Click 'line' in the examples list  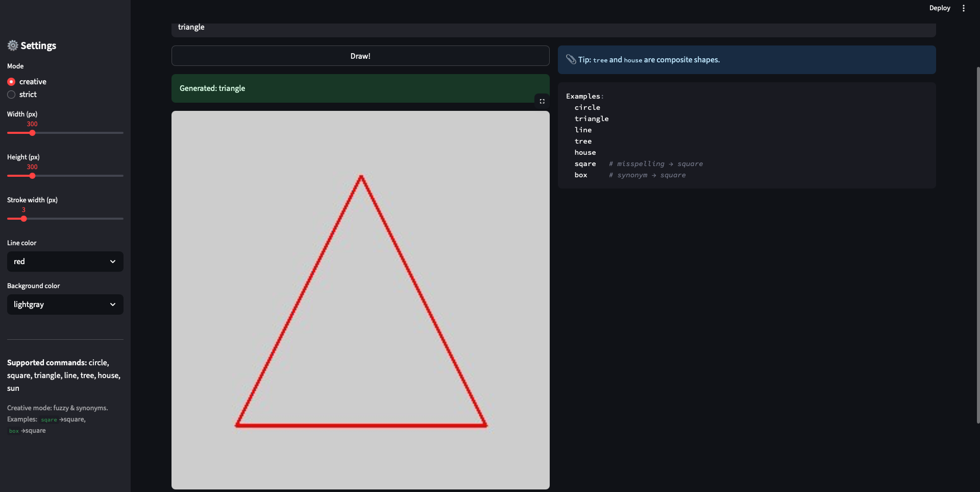coord(583,130)
